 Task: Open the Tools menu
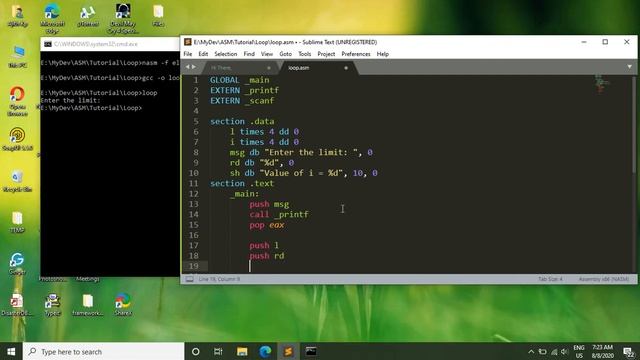(x=304, y=54)
